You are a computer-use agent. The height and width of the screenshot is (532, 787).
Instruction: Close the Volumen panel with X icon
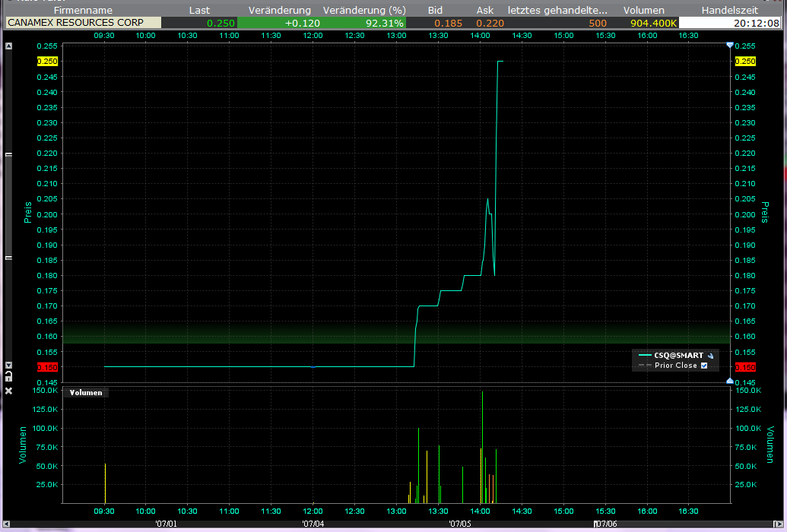[x=9, y=391]
